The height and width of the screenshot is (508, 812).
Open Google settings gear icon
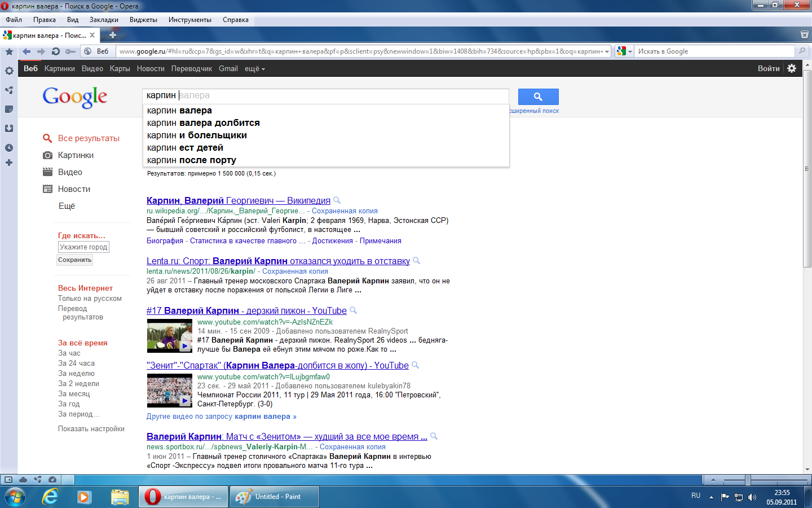pyautogui.click(x=792, y=68)
